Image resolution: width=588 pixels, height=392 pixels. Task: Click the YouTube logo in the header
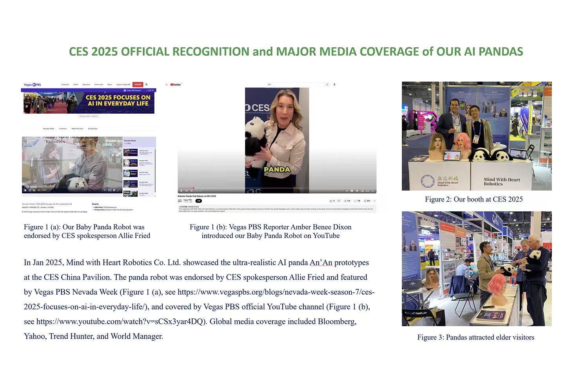pos(176,85)
